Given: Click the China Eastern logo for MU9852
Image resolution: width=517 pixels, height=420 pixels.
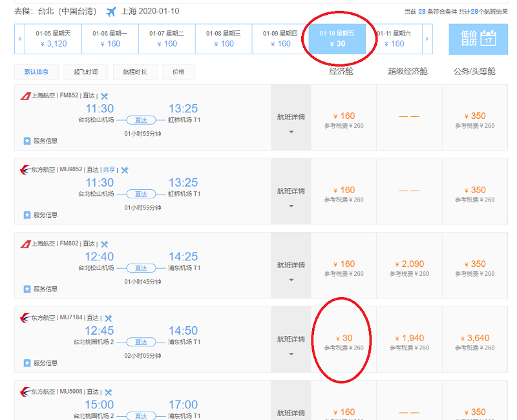Looking at the screenshot, I should [25, 170].
